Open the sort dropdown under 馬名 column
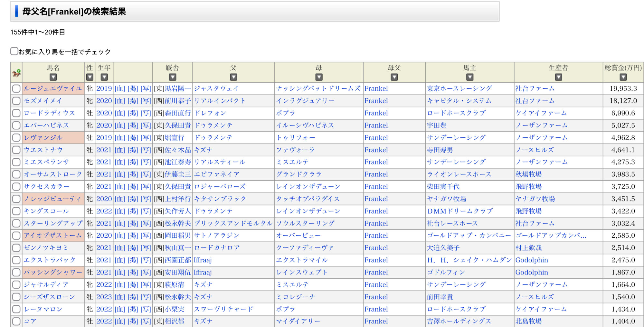Screen dimensions: 644x327 (53, 77)
